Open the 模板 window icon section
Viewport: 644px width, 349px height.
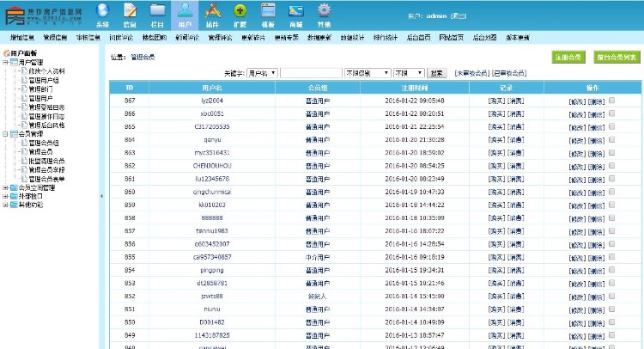[268, 15]
